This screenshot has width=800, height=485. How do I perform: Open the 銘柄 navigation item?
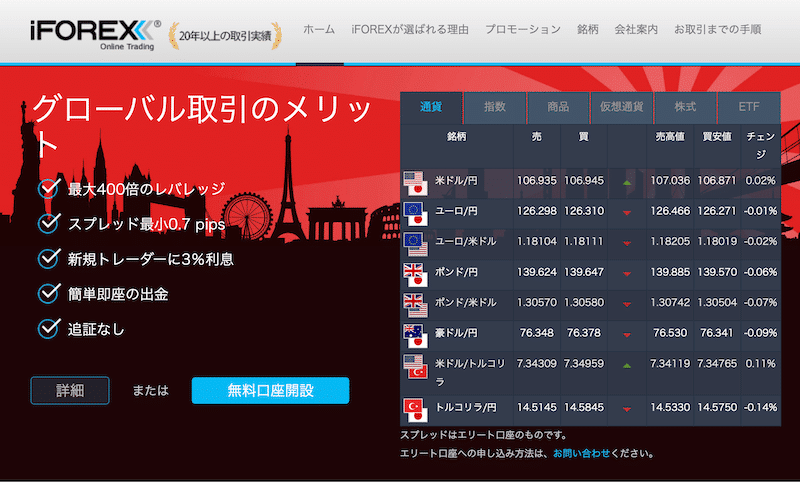588,30
